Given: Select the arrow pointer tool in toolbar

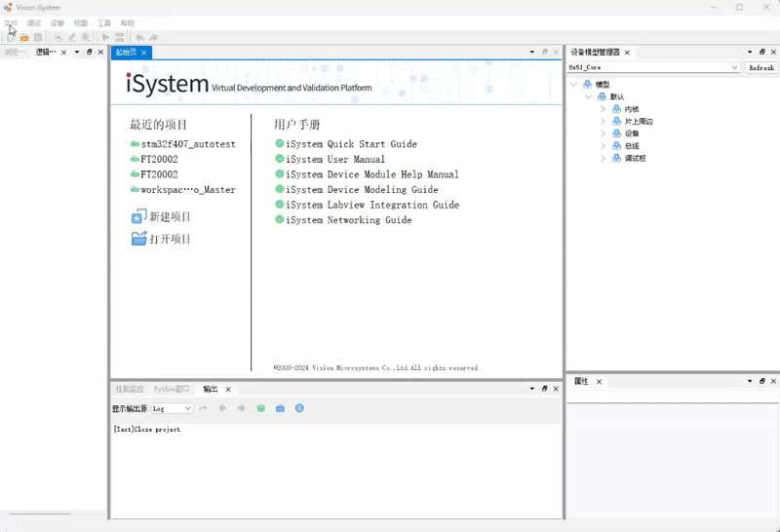Looking at the screenshot, I should coord(105,37).
